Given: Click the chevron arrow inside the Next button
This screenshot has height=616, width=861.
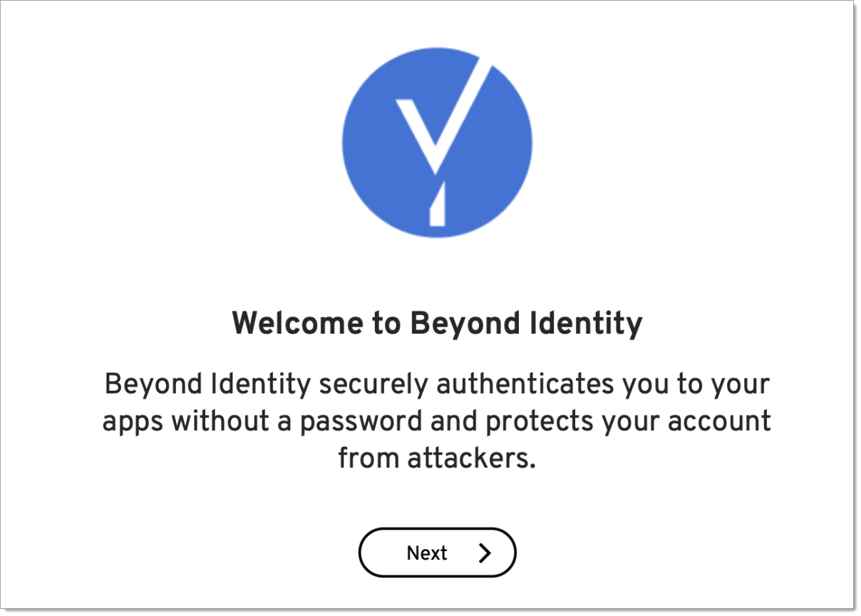Looking at the screenshot, I should point(484,552).
